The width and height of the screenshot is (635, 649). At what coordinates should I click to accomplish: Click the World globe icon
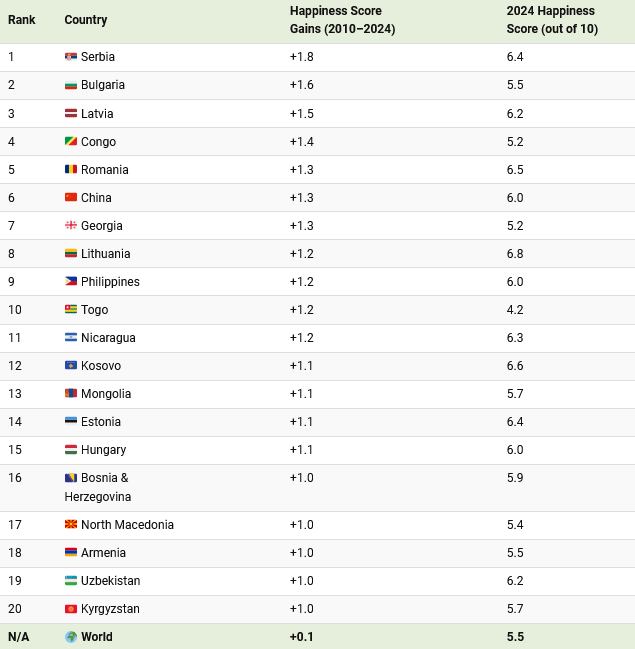[71, 637]
